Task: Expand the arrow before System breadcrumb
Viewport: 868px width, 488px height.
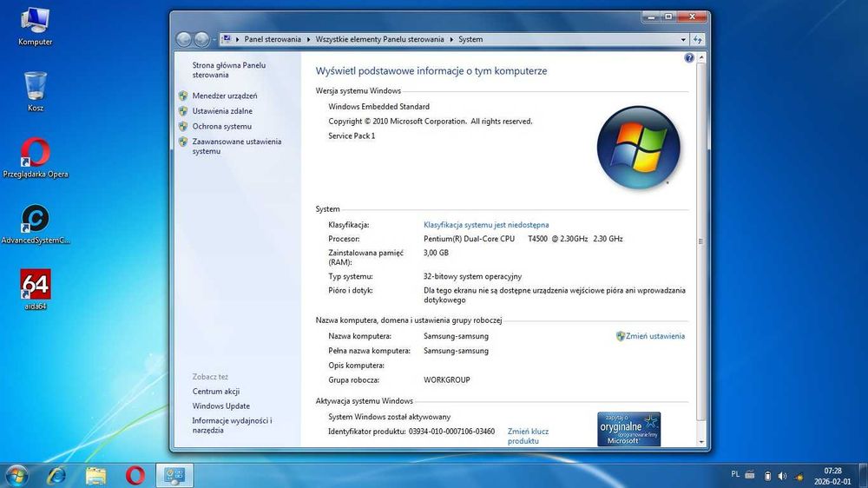Action: [451, 39]
